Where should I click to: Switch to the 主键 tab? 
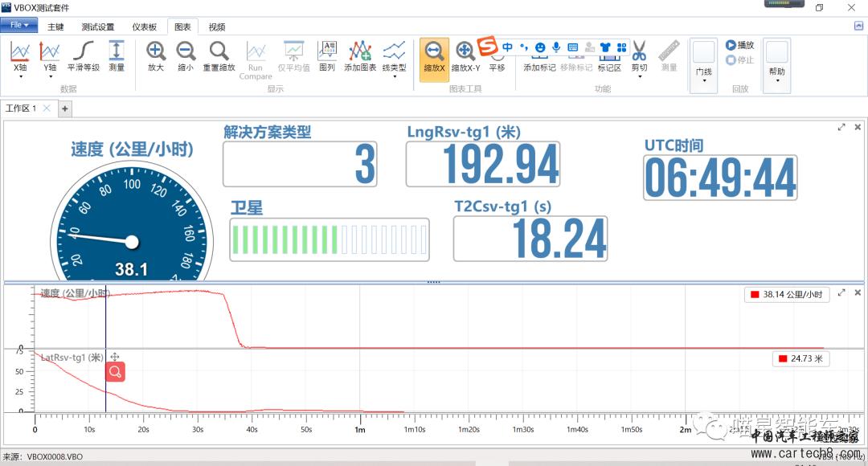55,27
